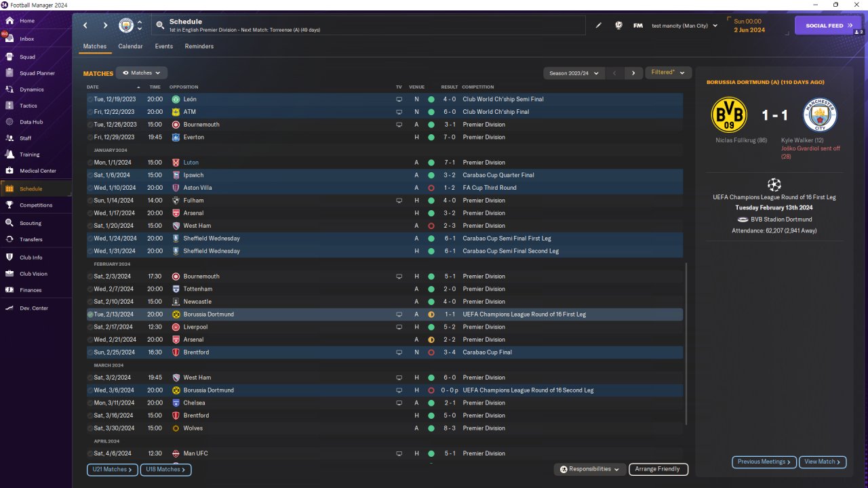
Task: Open the Dev. Center icon
Action: click(x=9, y=308)
